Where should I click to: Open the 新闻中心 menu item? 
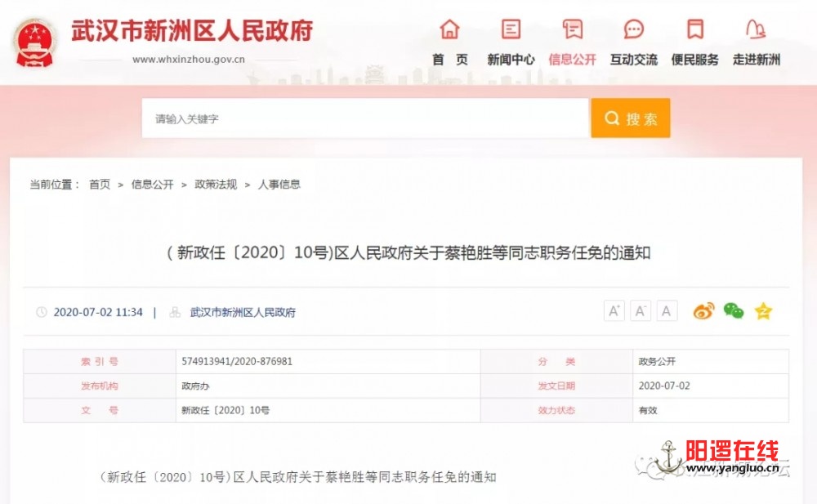point(511,60)
